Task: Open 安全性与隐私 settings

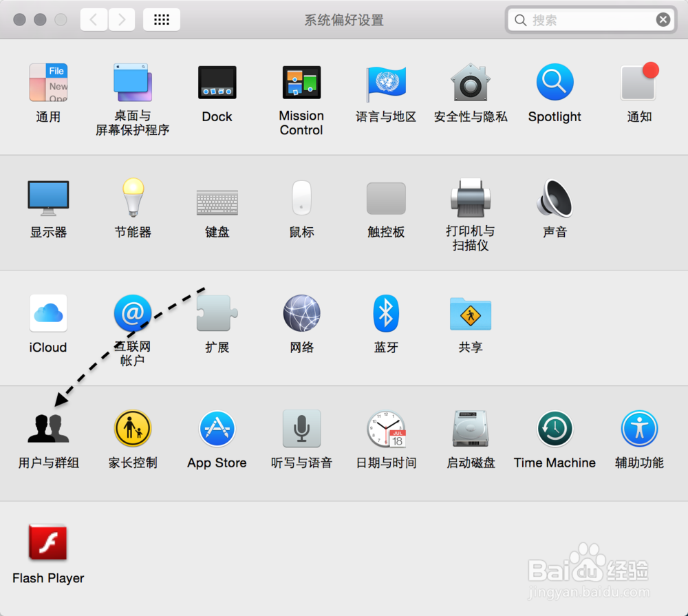Action: pyautogui.click(x=470, y=83)
